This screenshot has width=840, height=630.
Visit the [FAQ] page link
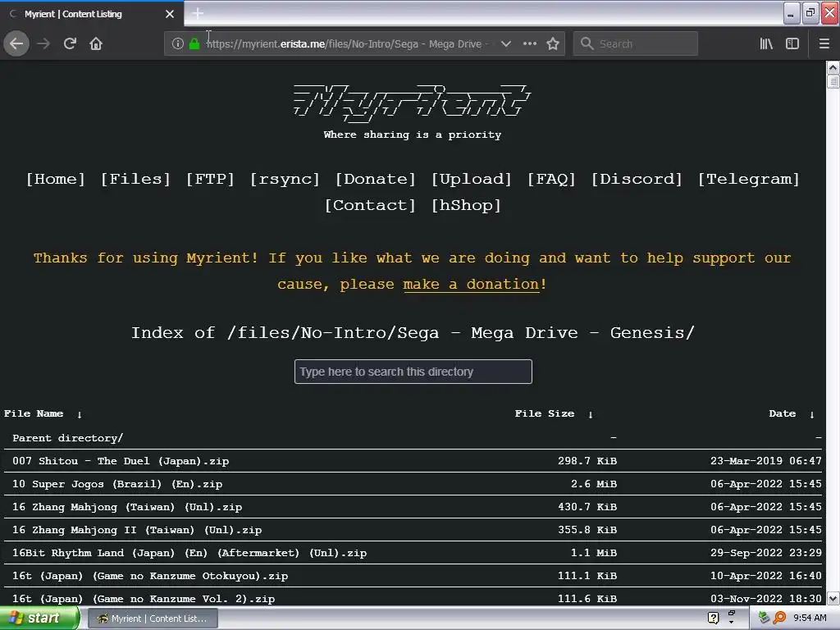pos(551,179)
